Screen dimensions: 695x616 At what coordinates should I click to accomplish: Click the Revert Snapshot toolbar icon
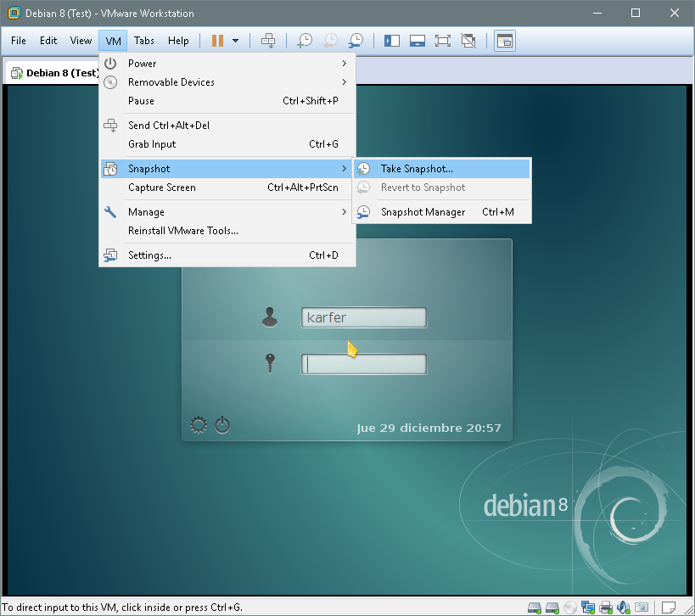tap(330, 41)
